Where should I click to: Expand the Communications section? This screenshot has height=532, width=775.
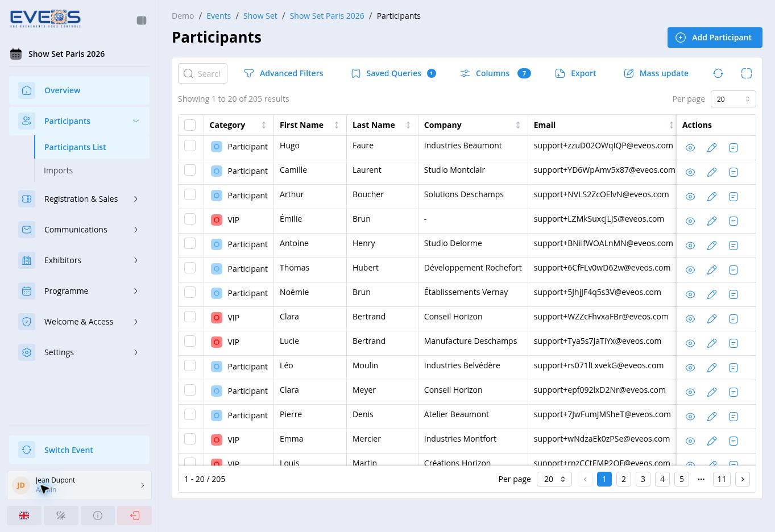79,230
